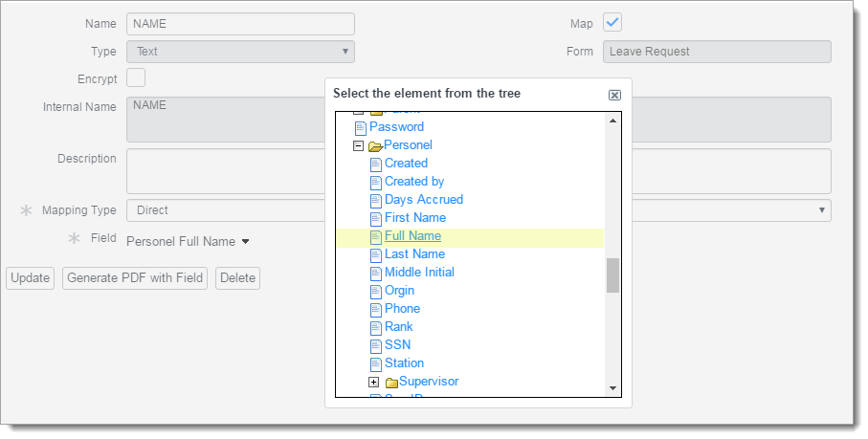Click the Personel open folder icon
Screen dimensions: 868x439
[375, 146]
